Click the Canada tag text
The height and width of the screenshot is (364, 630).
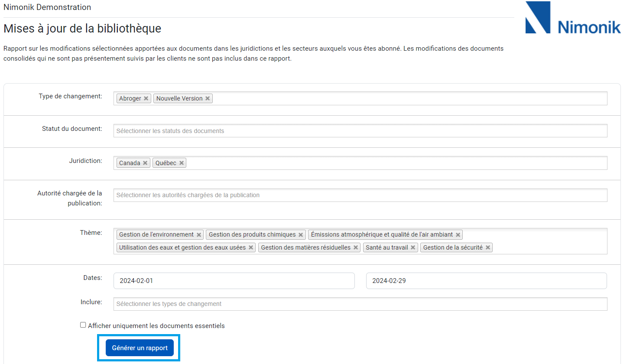click(130, 163)
